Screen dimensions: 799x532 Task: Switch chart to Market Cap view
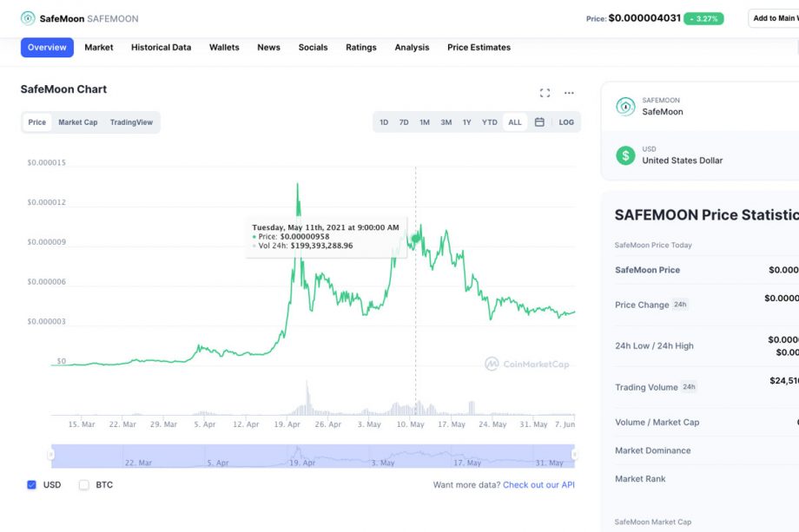(78, 122)
